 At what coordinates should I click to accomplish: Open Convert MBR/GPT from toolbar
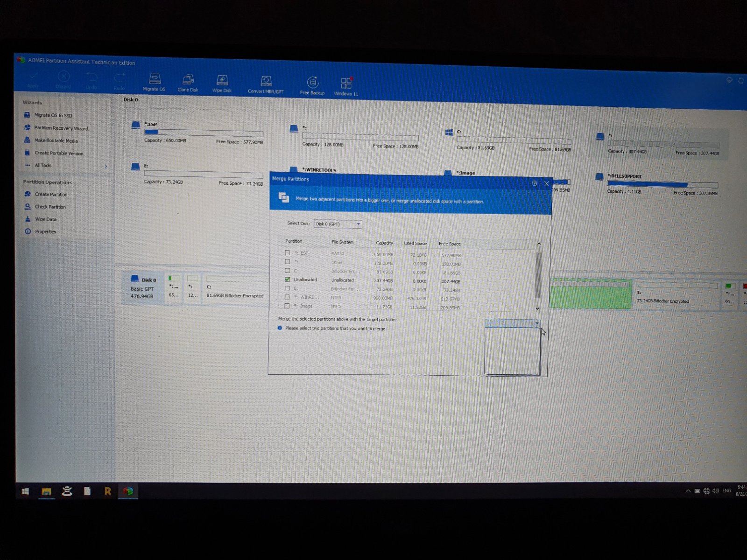[266, 85]
